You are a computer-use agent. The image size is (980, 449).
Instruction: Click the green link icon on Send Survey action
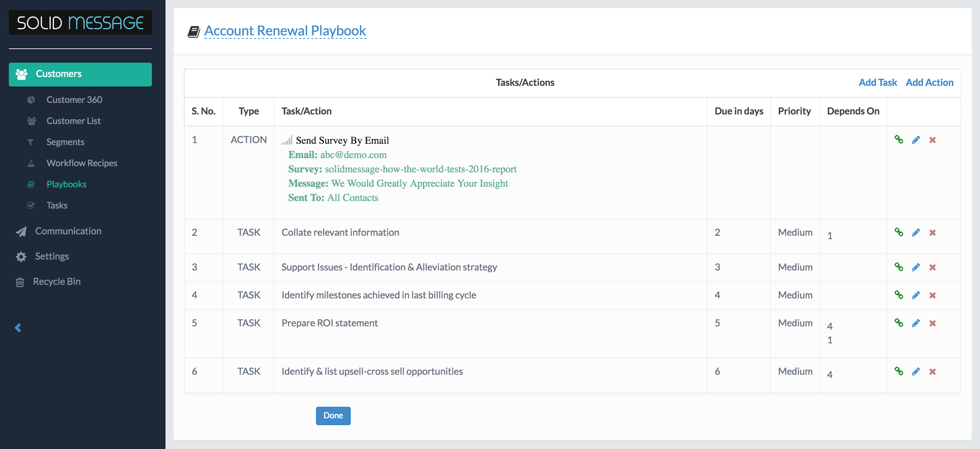click(899, 140)
